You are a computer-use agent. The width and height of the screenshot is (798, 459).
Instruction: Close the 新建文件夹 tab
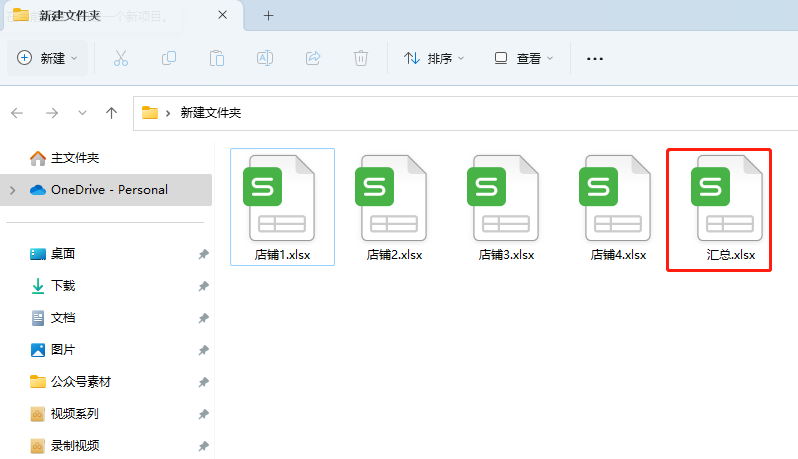pos(222,15)
